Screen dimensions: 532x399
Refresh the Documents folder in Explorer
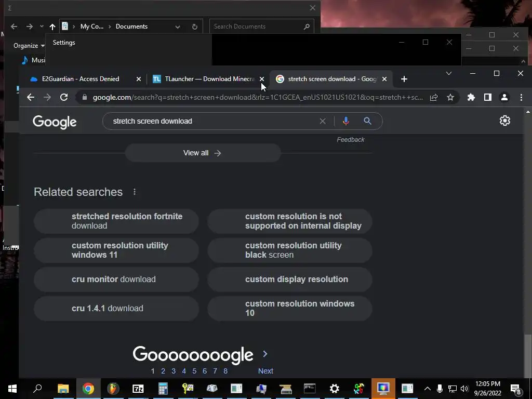point(195,26)
